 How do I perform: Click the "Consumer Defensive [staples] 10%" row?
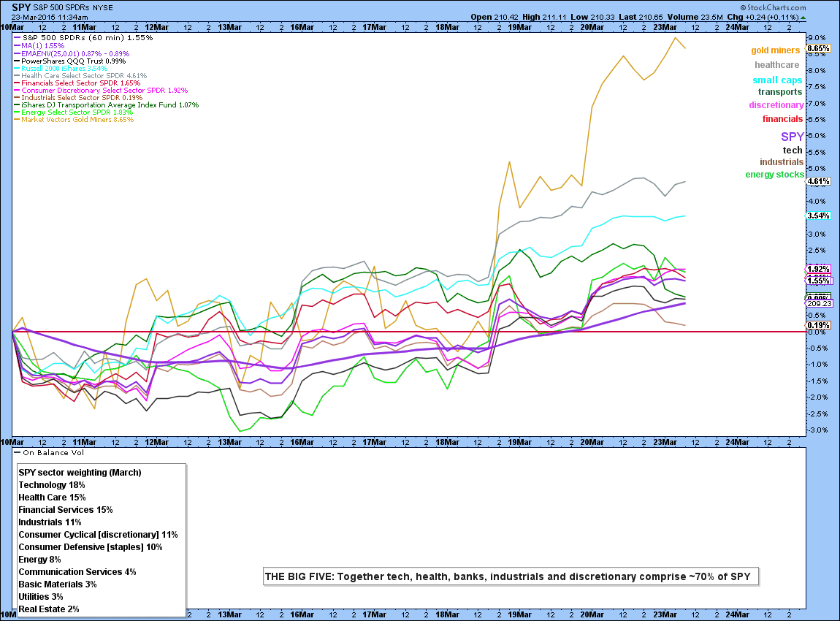(x=91, y=547)
